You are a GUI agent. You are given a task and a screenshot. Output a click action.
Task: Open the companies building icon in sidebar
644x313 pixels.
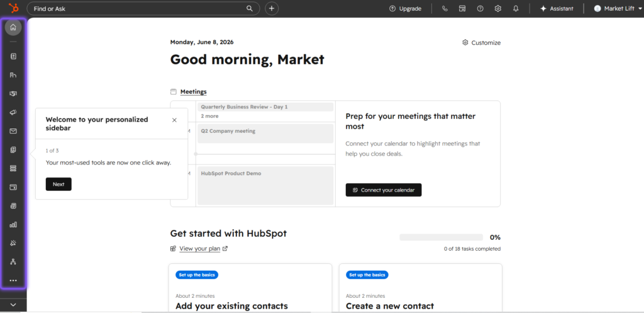pyautogui.click(x=13, y=75)
